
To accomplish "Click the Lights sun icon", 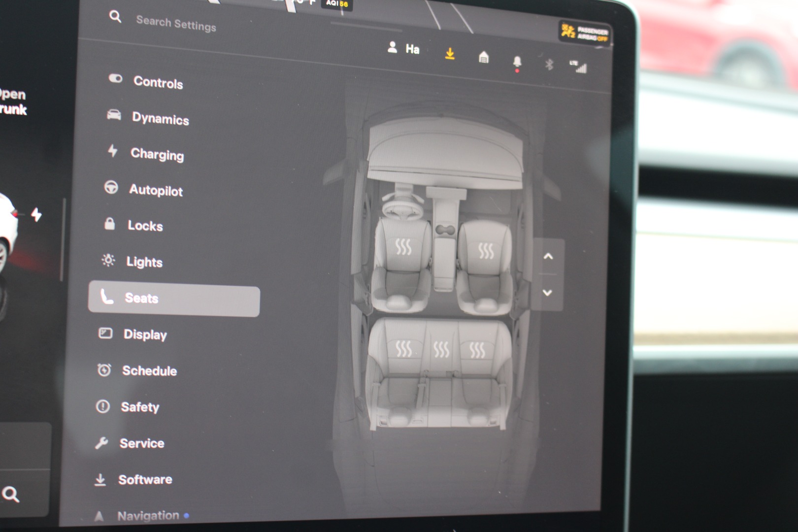I will (108, 260).
